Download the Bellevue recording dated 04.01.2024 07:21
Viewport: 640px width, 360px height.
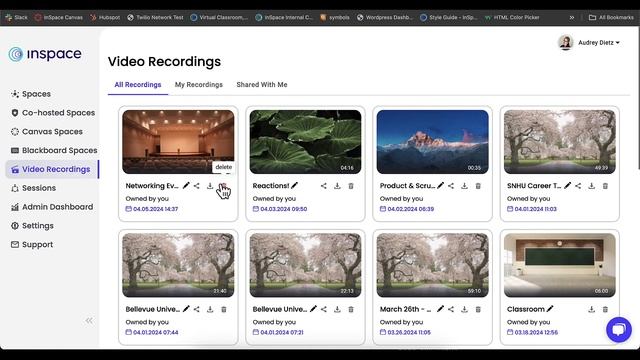pos(337,309)
